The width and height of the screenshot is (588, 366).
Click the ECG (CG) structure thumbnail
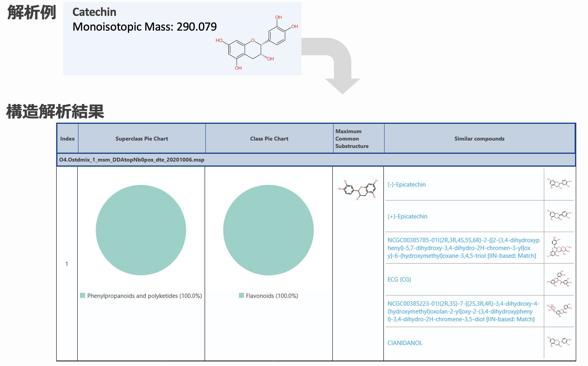(x=559, y=279)
